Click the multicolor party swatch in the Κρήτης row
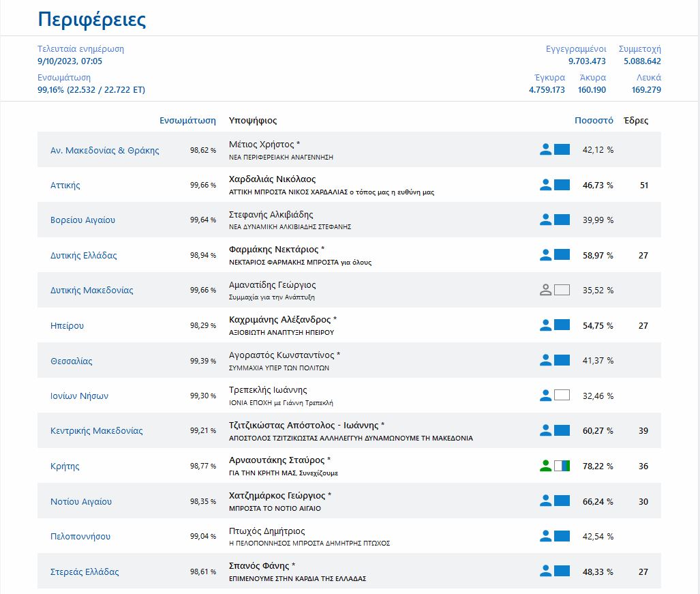The width and height of the screenshot is (700, 594). (562, 466)
